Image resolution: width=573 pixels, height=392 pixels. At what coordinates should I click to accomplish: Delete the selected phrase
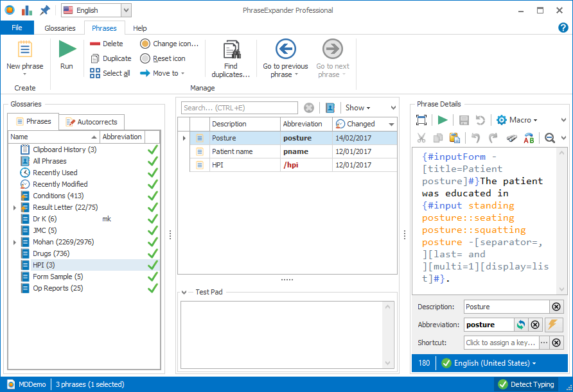pos(107,44)
